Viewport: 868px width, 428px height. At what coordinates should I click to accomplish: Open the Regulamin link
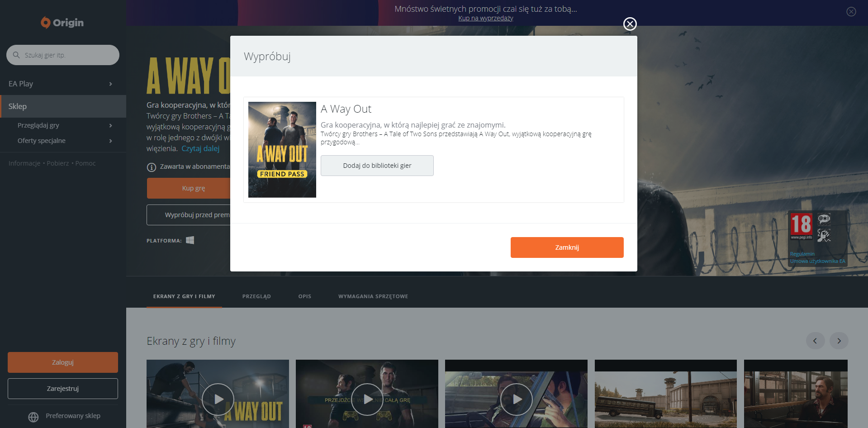pyautogui.click(x=802, y=254)
